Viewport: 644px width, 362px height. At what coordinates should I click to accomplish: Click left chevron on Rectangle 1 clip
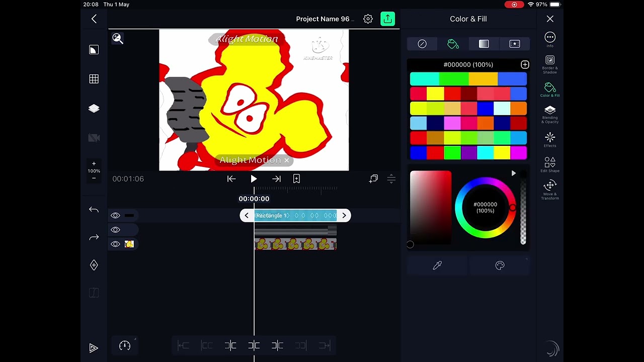[247, 216]
